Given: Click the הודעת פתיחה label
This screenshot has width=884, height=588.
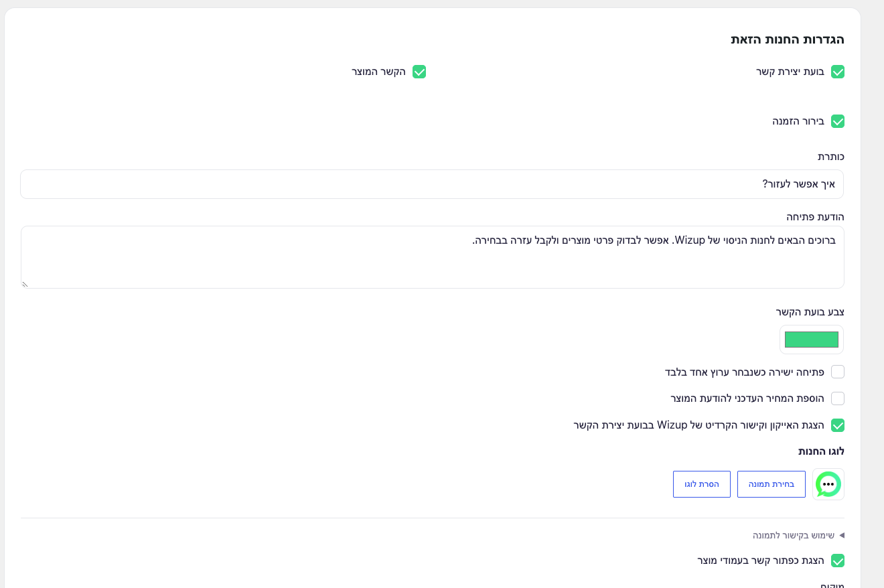Looking at the screenshot, I should click(815, 217).
